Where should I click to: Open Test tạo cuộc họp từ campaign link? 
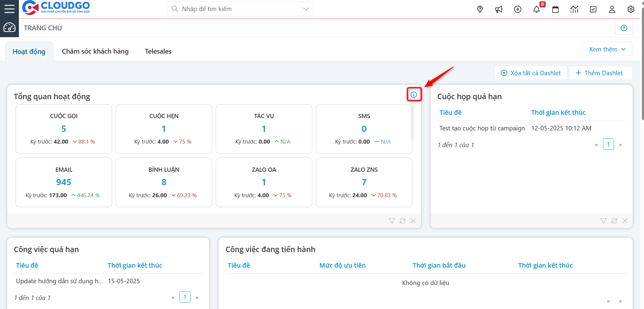pyautogui.click(x=482, y=128)
